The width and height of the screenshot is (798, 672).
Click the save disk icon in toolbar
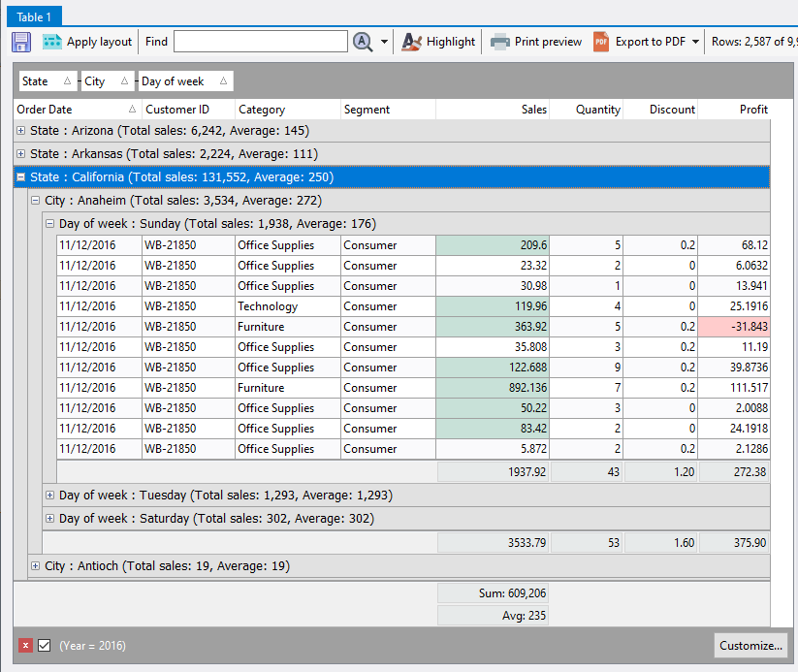(21, 42)
